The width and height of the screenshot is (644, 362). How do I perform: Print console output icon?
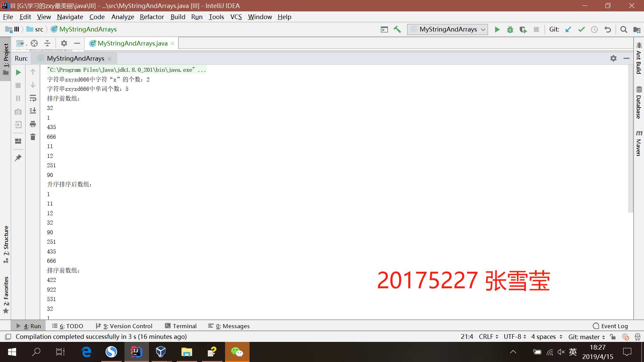point(33,124)
